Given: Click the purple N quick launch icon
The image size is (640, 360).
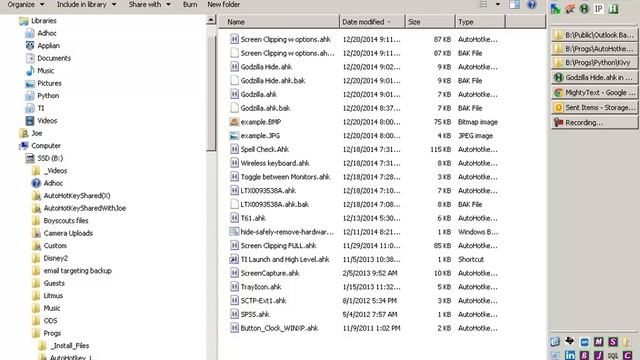Looking at the screenshot, I should coord(598,342).
